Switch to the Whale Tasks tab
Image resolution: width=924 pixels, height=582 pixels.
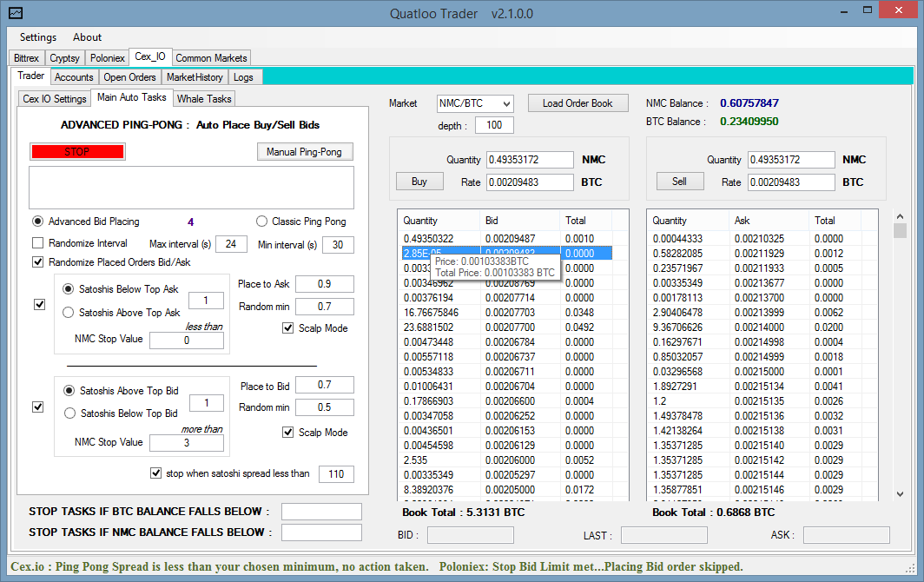pyautogui.click(x=204, y=98)
